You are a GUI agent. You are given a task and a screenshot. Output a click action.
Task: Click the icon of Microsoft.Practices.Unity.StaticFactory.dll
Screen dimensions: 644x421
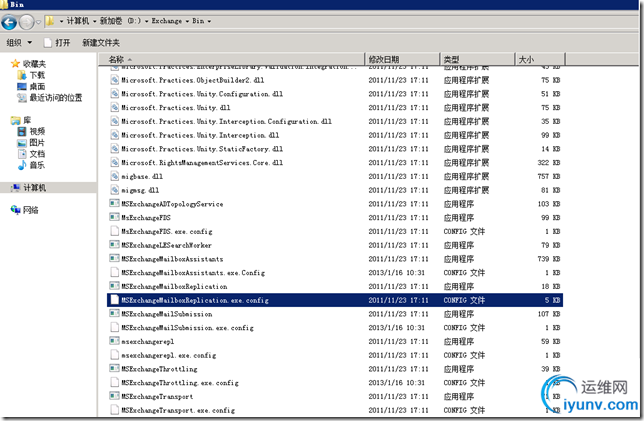pos(115,149)
